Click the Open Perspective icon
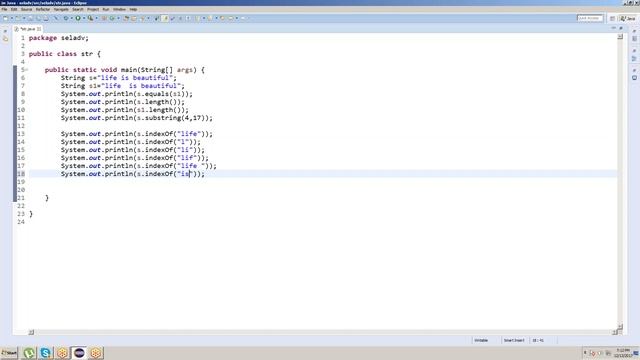Viewport: 640px width, 360px height. [x=612, y=18]
